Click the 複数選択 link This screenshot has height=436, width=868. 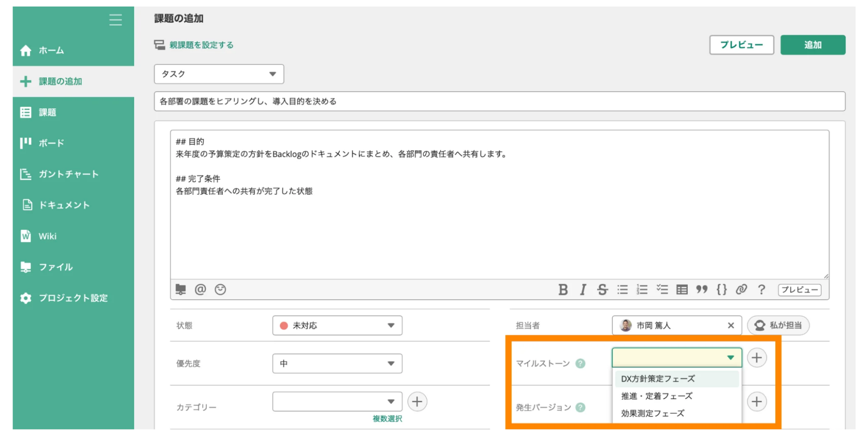coord(387,419)
